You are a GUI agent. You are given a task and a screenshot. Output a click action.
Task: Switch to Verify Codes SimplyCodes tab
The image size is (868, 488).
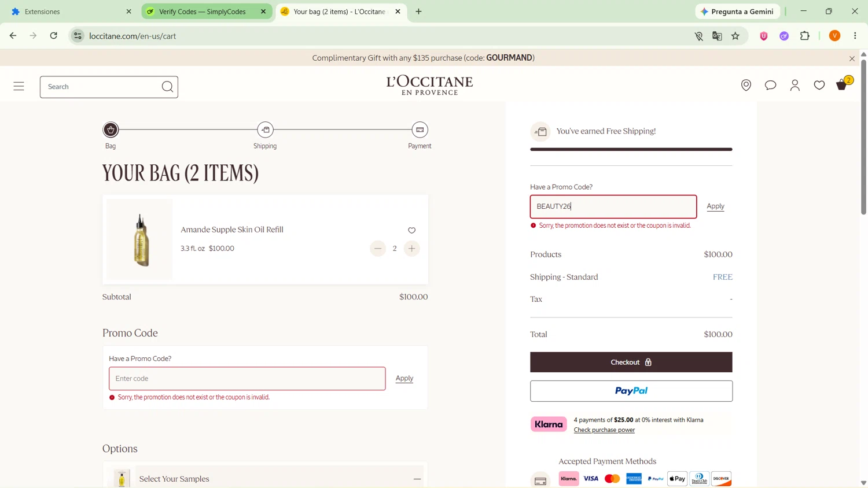[203, 12]
